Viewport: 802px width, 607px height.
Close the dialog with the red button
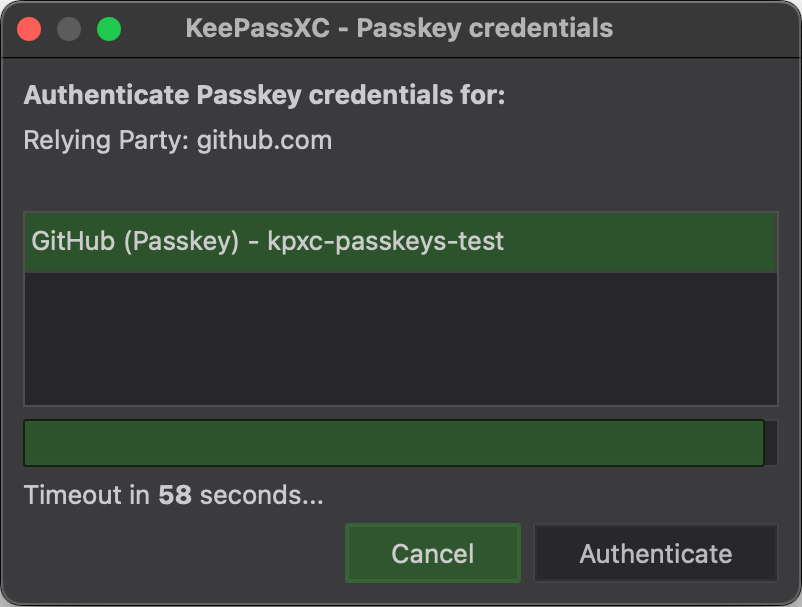29,29
